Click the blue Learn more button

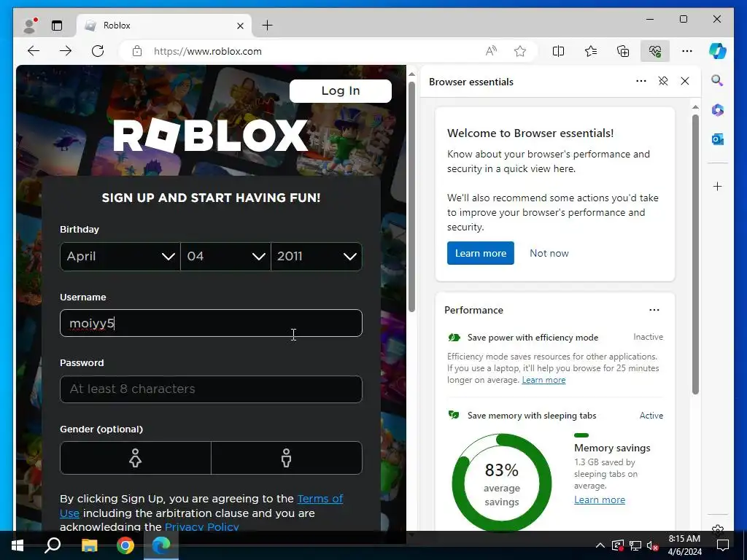tap(480, 253)
